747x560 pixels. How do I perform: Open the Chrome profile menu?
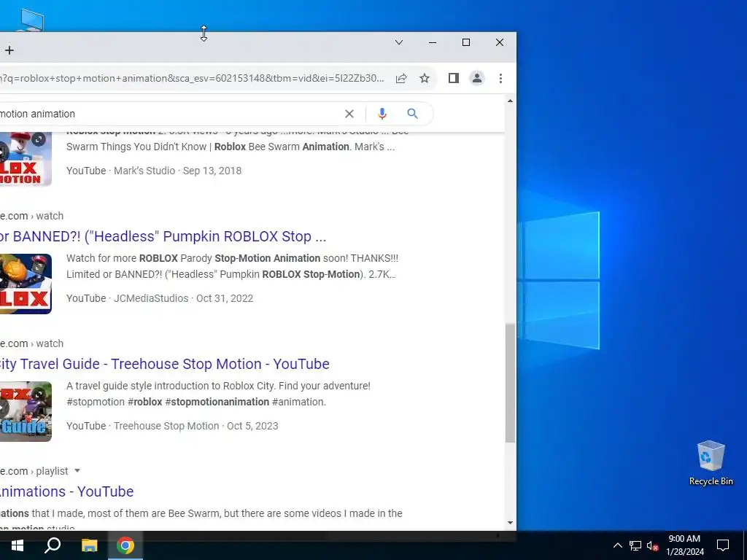tap(477, 78)
